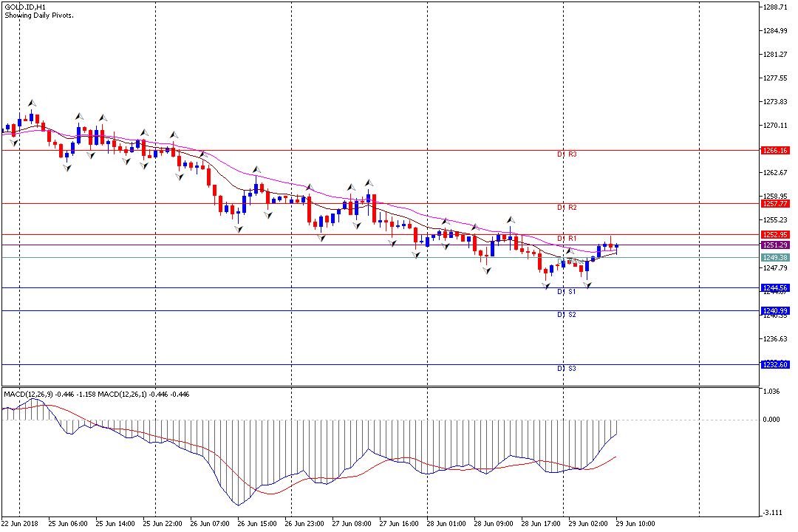Screen dimensions: 798x532
Task: Select the D1 S2 pivot label
Action: click(567, 315)
